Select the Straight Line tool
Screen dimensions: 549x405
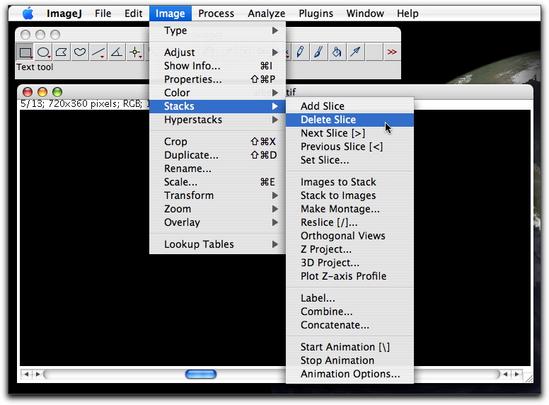click(98, 52)
